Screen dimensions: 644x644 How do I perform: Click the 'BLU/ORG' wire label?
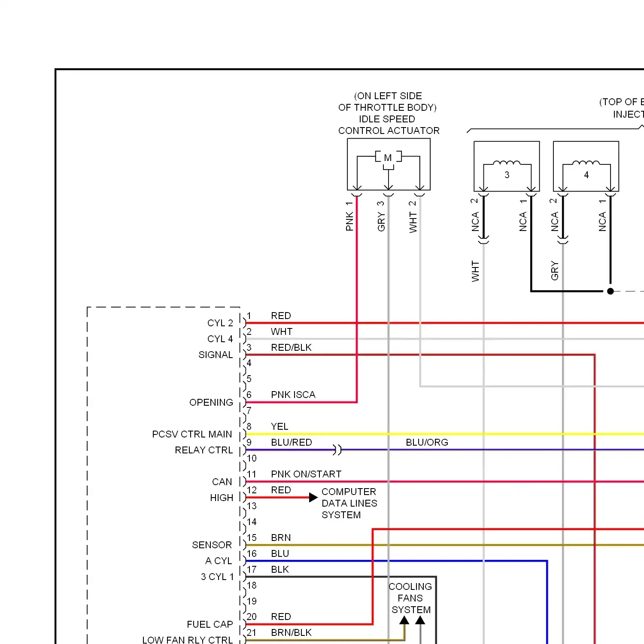point(427,442)
